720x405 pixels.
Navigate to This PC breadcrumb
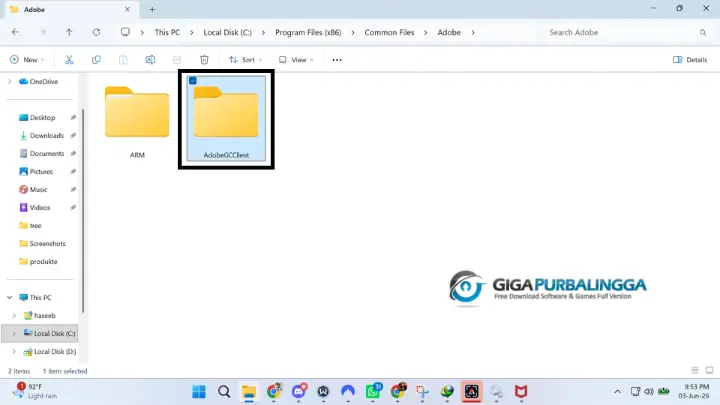[x=167, y=33]
